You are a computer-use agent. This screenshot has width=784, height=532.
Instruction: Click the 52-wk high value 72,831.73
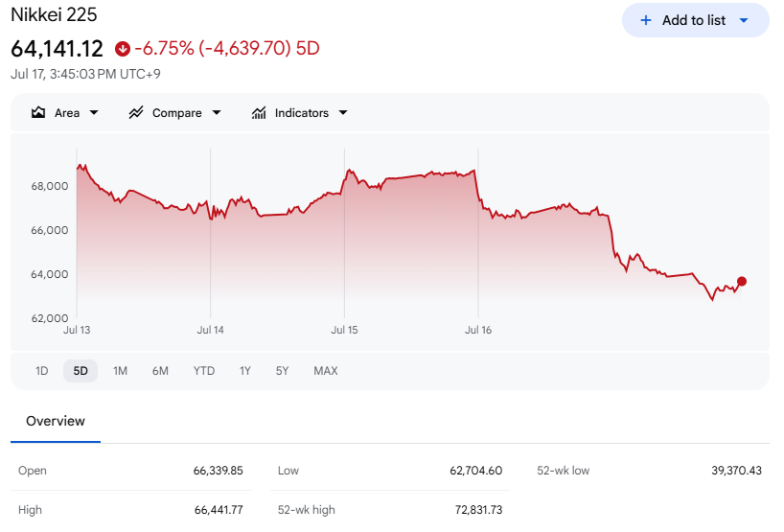point(478,510)
